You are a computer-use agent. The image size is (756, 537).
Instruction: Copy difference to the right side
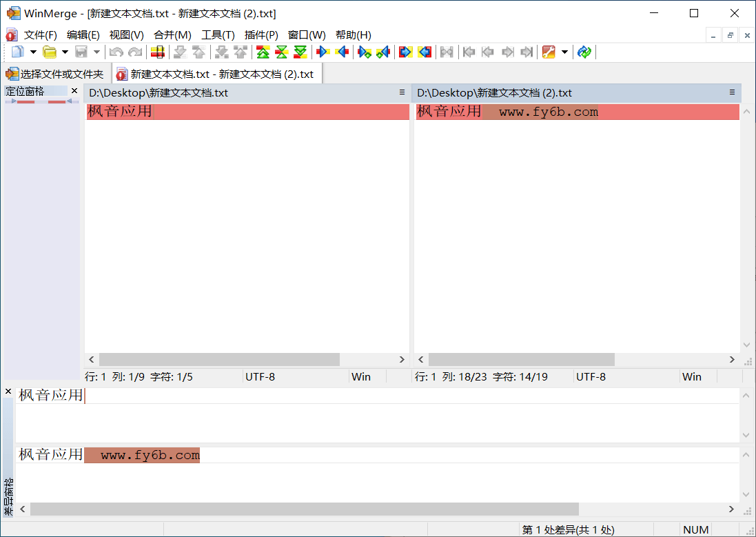pos(323,52)
